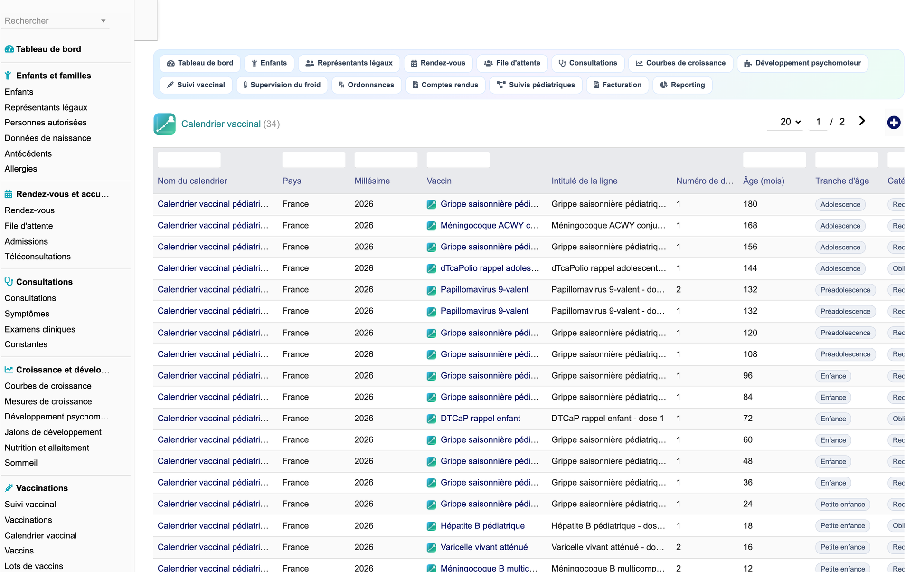
Task: Click the blue plus add-record icon
Action: (894, 123)
